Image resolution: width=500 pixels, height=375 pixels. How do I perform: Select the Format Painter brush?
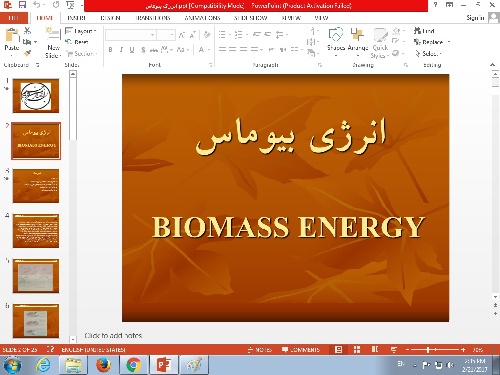[x=27, y=53]
